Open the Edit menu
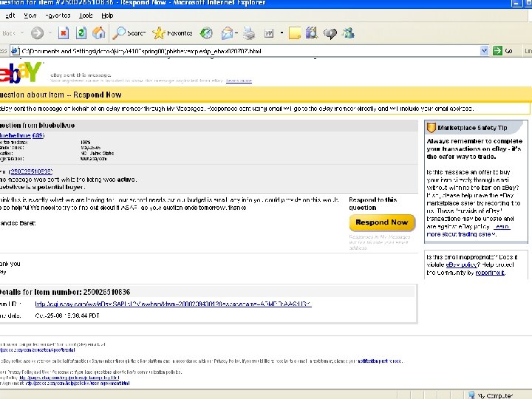This screenshot has height=399, width=532. tap(10, 16)
